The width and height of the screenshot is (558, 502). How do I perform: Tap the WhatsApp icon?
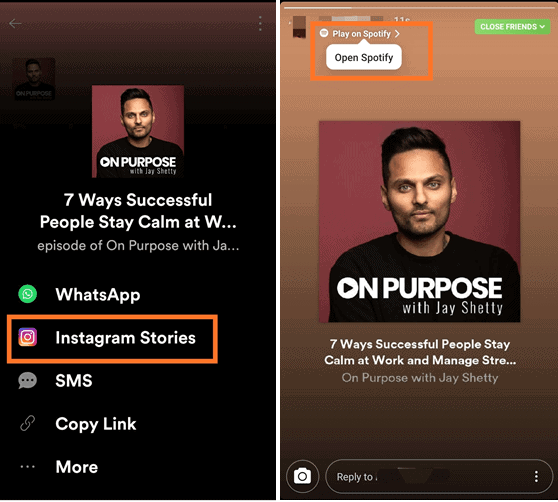pos(27,294)
